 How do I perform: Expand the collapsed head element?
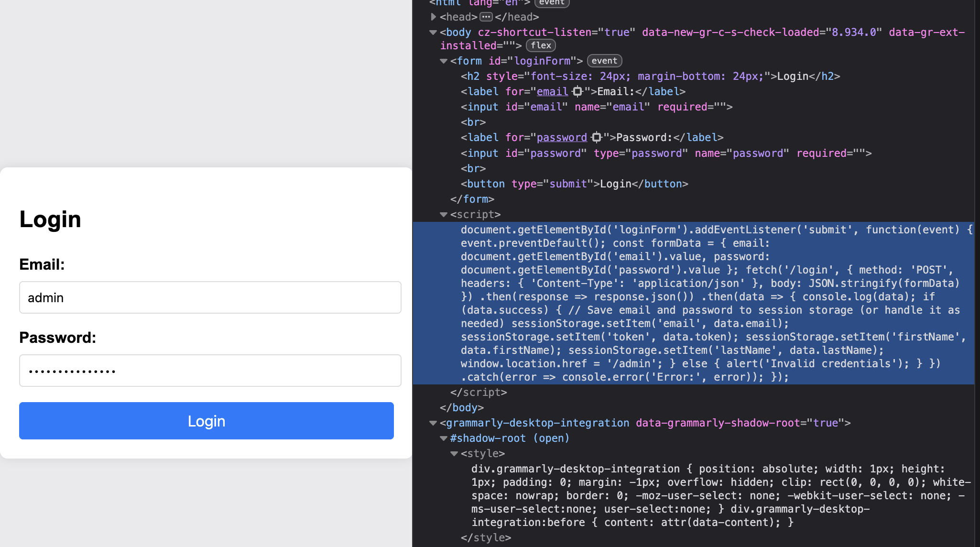(x=433, y=17)
